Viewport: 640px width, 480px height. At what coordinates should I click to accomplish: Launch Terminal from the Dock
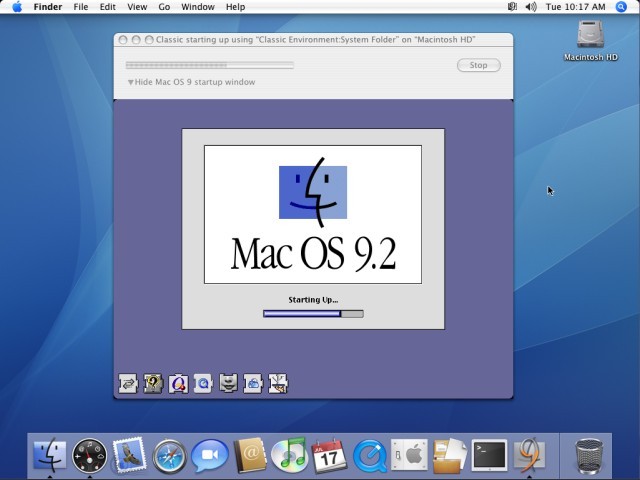489,455
